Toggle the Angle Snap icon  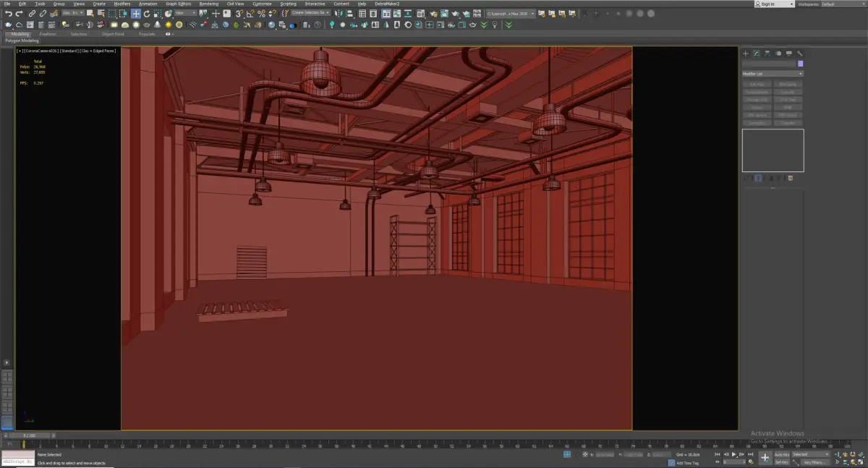(250, 13)
